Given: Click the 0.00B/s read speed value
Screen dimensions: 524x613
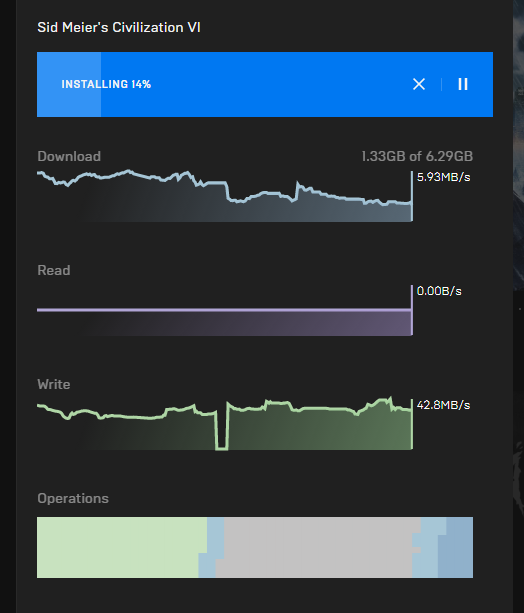Looking at the screenshot, I should 439,291.
